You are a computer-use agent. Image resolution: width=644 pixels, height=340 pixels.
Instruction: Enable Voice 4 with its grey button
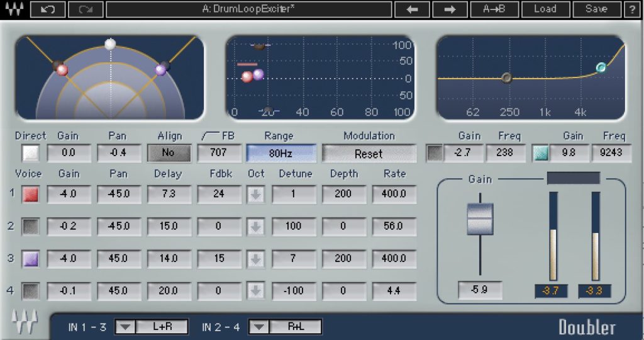click(x=31, y=291)
